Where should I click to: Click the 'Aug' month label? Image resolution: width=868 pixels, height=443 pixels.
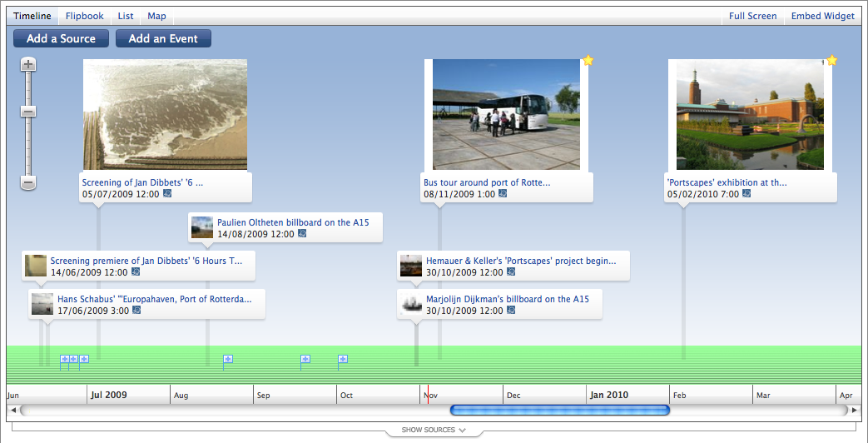[181, 396]
